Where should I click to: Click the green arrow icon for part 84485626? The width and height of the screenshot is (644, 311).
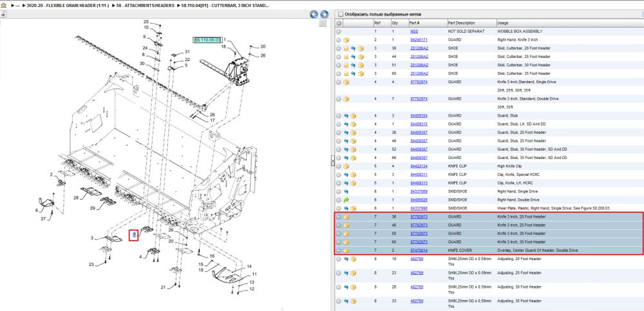click(x=346, y=200)
